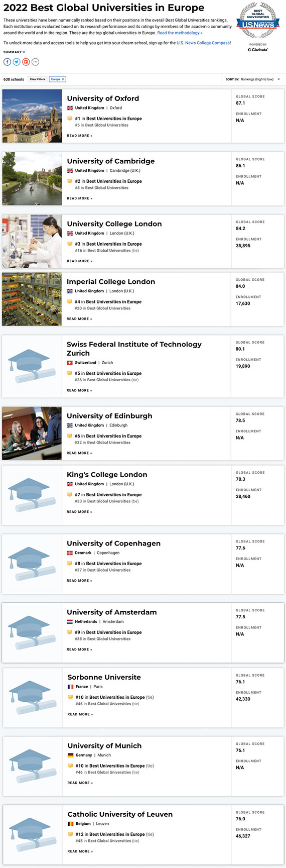The width and height of the screenshot is (286, 868).
Task: Click the Clarivate logo
Action: (x=258, y=50)
